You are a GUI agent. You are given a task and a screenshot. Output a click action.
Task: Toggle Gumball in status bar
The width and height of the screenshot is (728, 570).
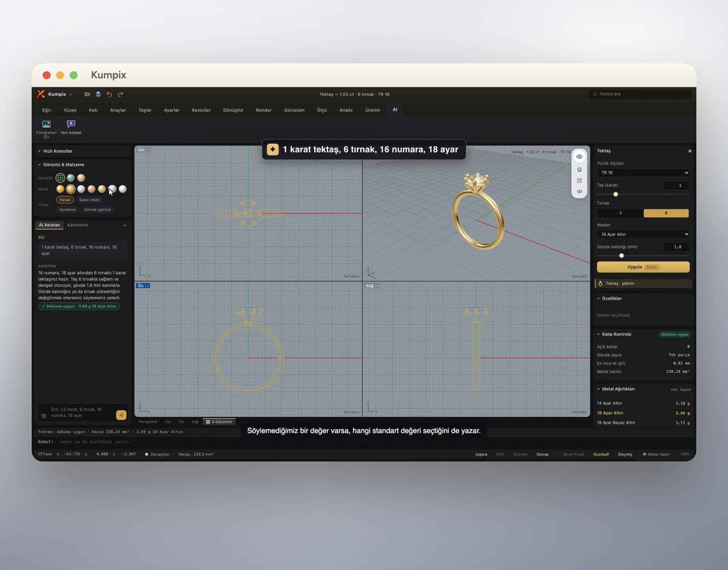point(601,454)
